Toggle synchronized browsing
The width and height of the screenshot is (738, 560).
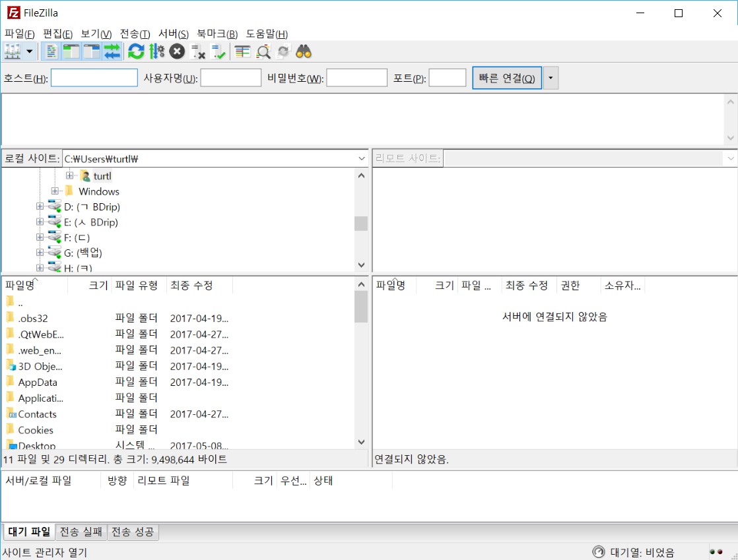(x=283, y=51)
